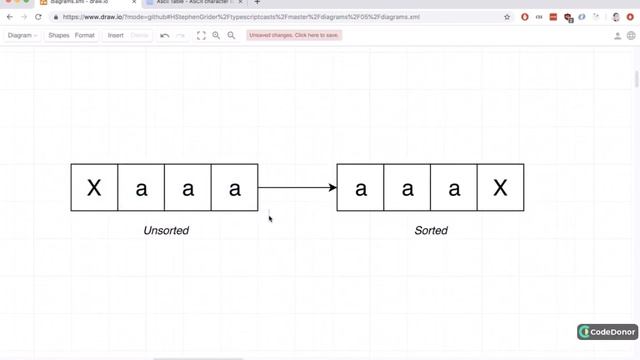This screenshot has width=640, height=360.
Task: Open the Insert menu
Action: pos(116,36)
